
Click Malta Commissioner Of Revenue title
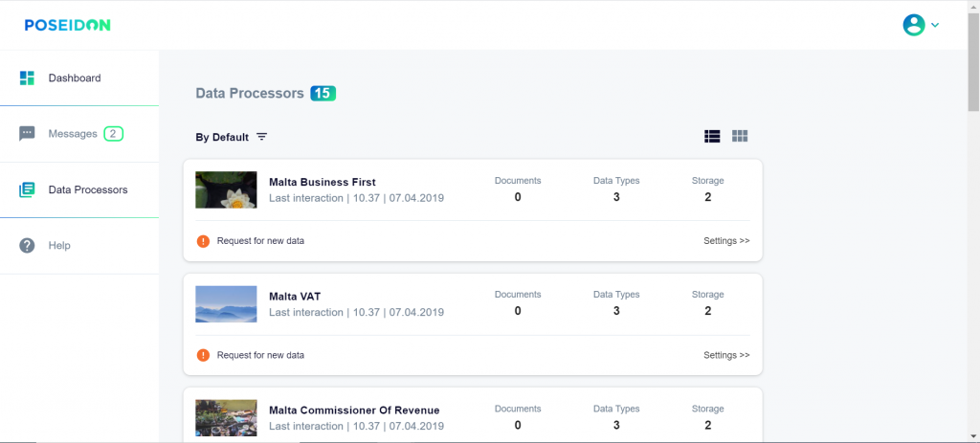pos(354,410)
